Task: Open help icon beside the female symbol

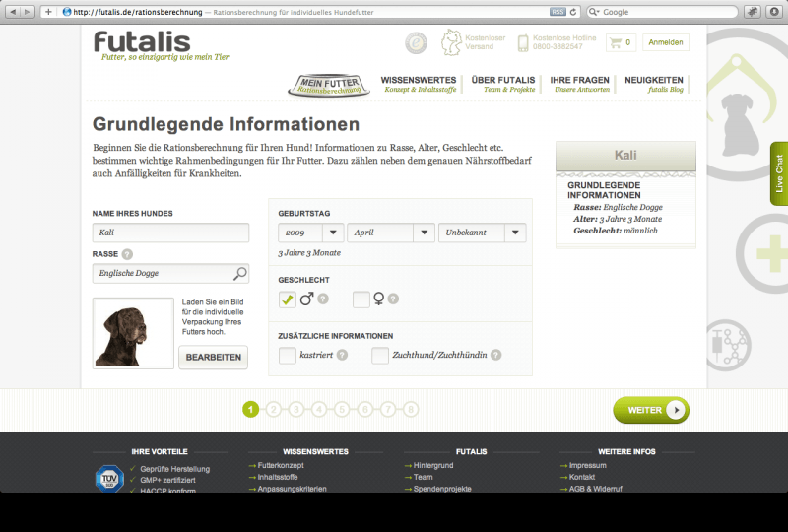Action: tap(393, 299)
